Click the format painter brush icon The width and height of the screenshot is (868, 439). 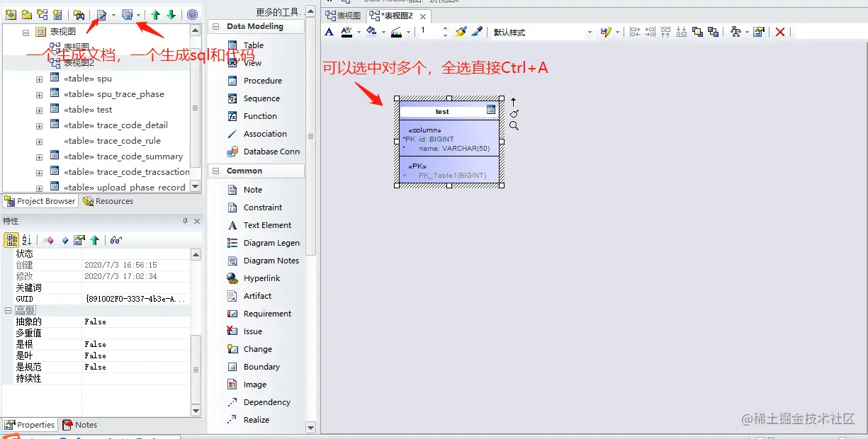coord(461,32)
